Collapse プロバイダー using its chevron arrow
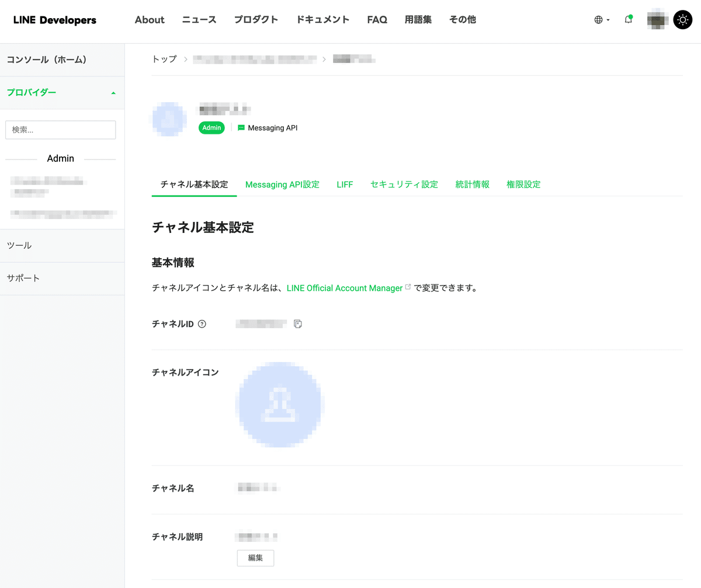 click(x=113, y=92)
